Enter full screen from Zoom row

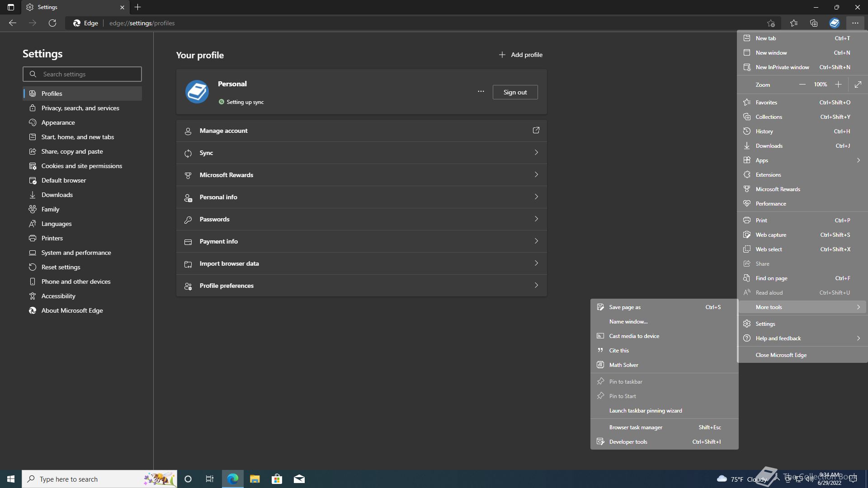pos(858,84)
